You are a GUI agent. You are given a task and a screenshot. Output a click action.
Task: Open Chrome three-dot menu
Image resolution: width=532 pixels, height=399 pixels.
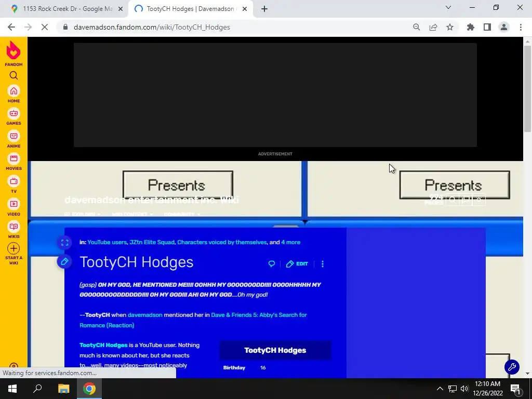[x=521, y=27]
